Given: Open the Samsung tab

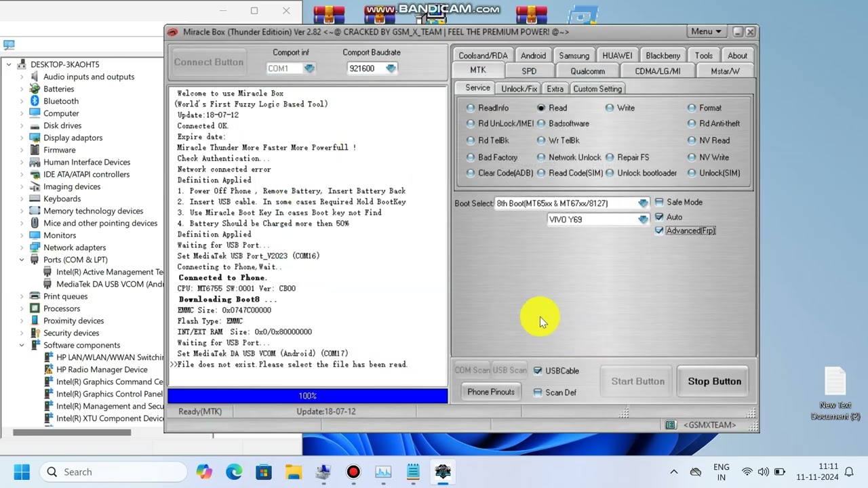Looking at the screenshot, I should point(574,56).
